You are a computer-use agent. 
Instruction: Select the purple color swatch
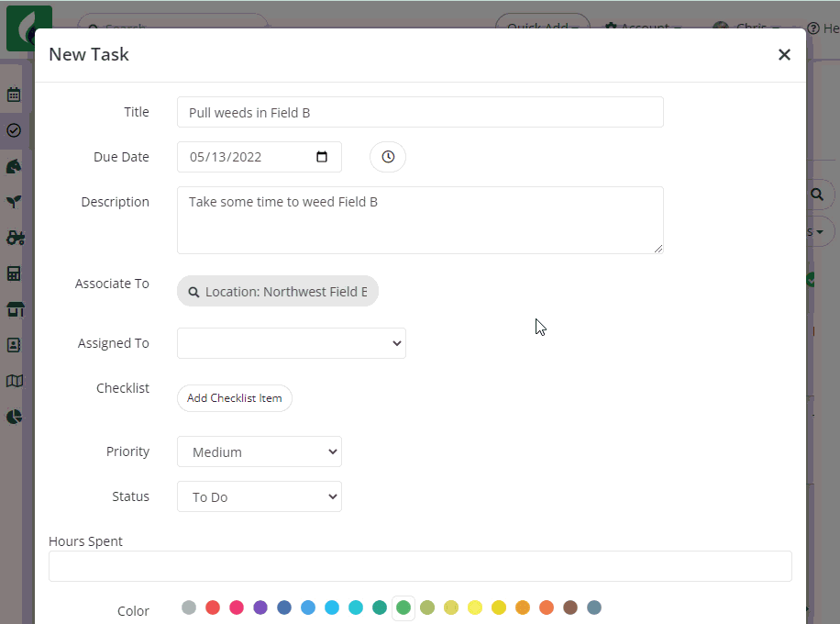click(x=260, y=607)
